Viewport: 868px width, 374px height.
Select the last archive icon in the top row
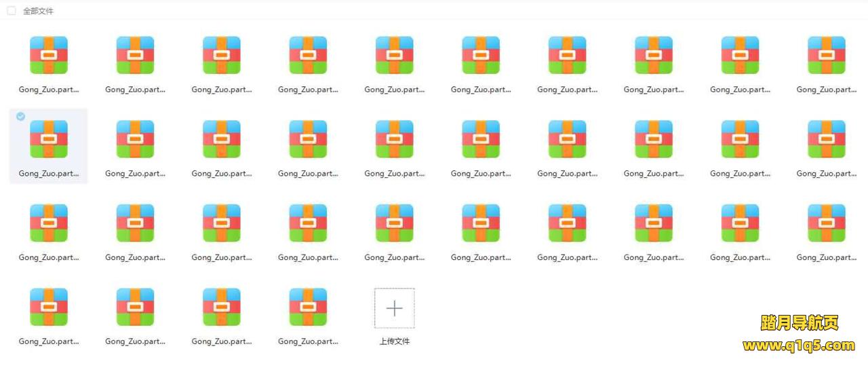pos(826,55)
